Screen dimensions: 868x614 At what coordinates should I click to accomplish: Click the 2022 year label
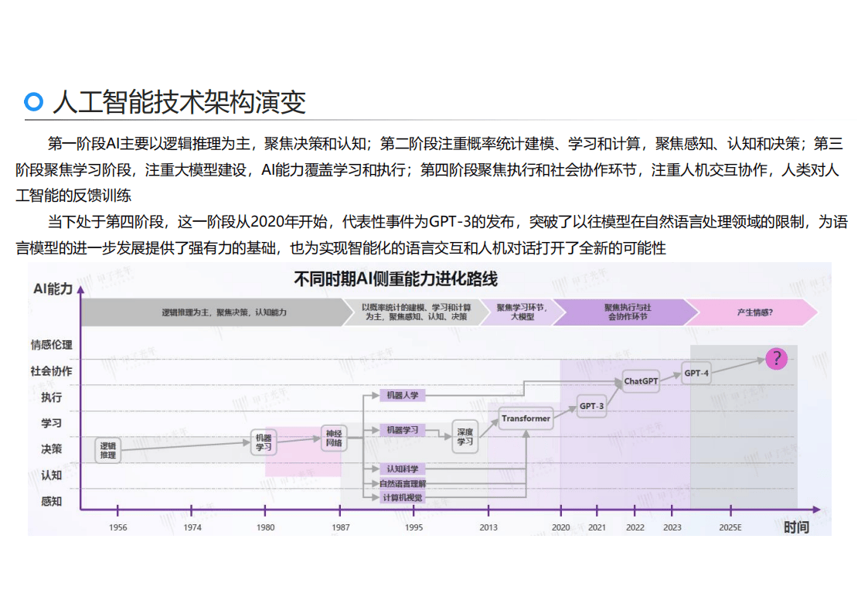[x=635, y=527]
